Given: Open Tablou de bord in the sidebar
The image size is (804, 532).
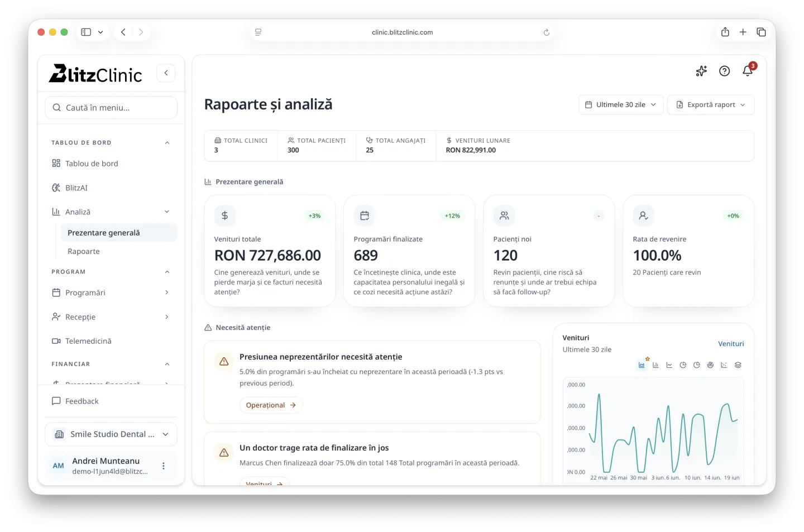Looking at the screenshot, I should 111,164.
